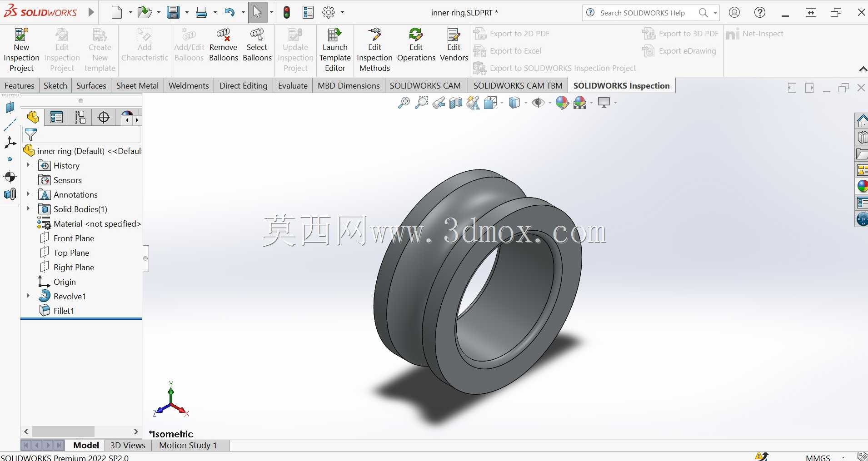
Task: Click the New document icon
Action: (x=117, y=12)
